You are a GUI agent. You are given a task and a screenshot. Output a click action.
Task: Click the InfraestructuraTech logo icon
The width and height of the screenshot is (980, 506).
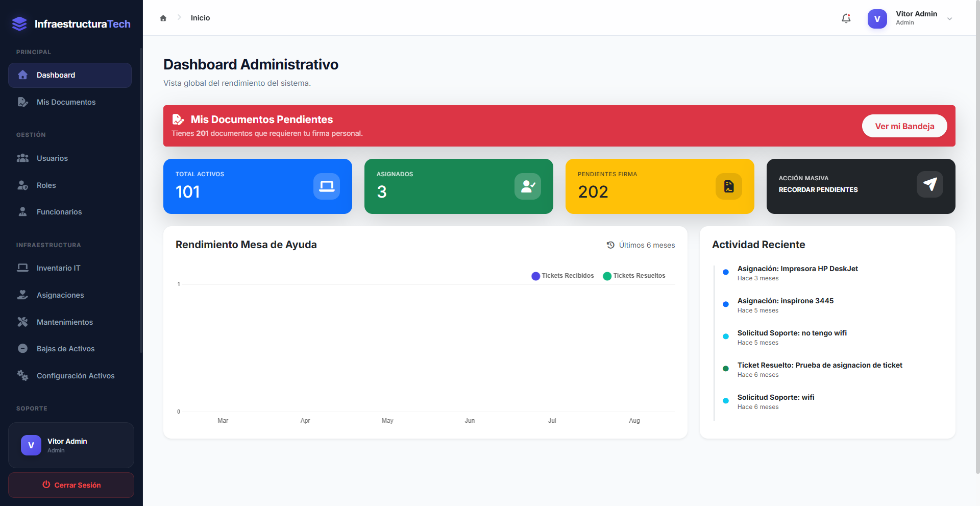pos(19,23)
